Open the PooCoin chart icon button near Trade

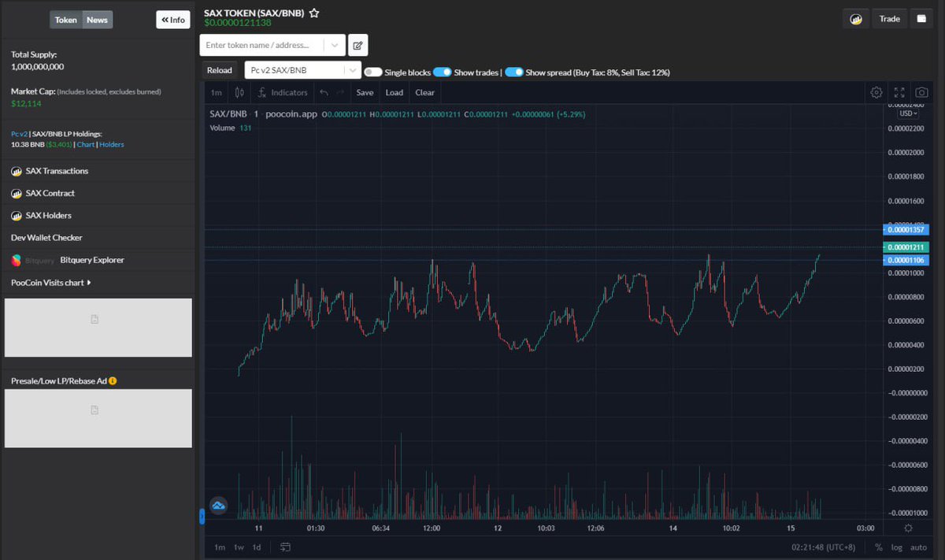(x=855, y=19)
